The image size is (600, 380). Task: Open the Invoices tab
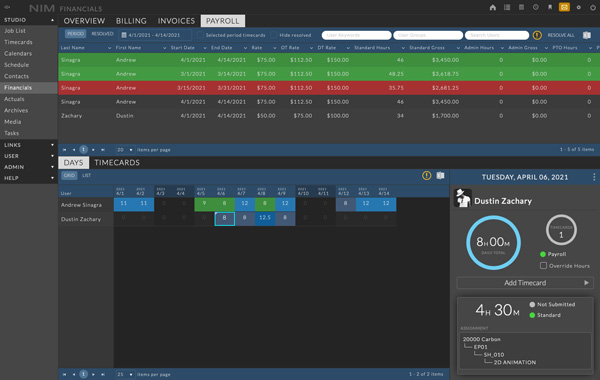point(176,21)
